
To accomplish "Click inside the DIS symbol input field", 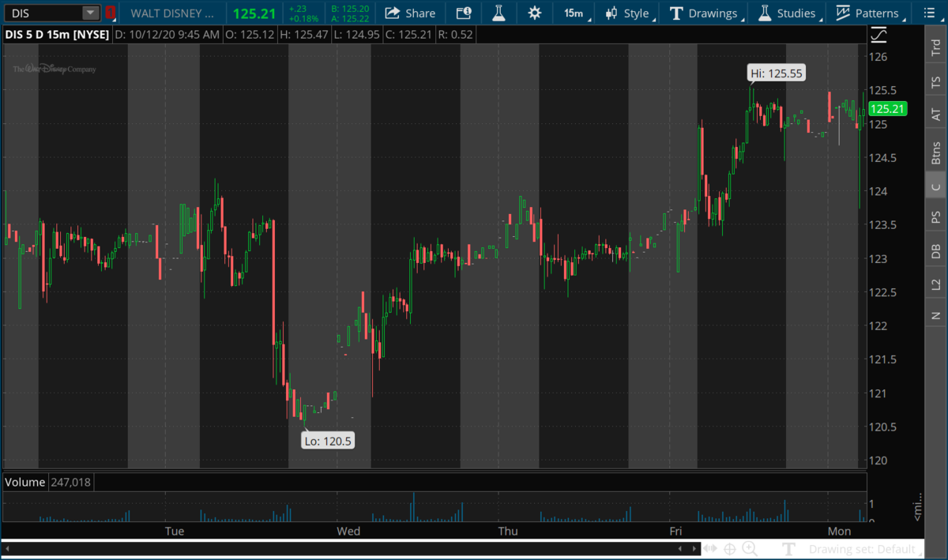I will (43, 13).
